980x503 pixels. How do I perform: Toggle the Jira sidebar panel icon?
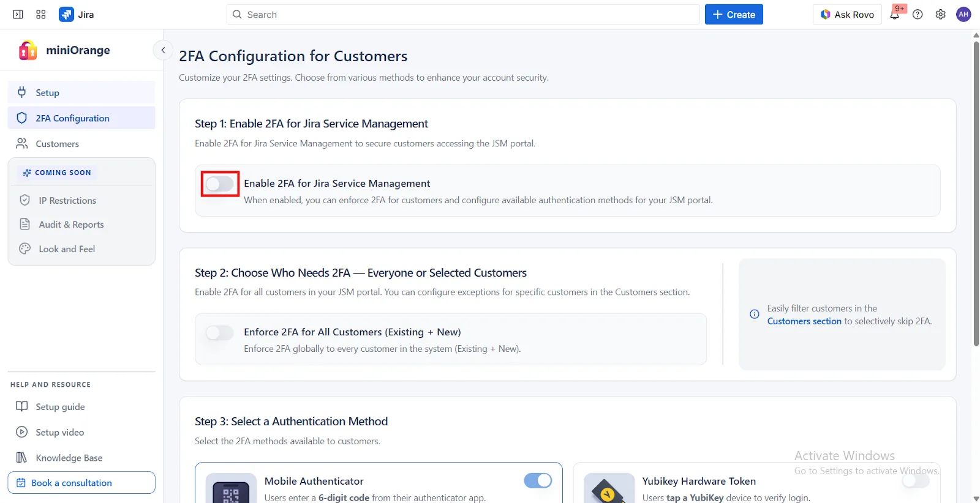(x=18, y=14)
